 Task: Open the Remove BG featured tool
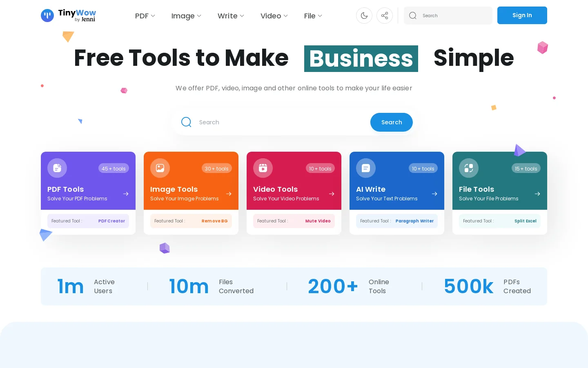pyautogui.click(x=215, y=221)
